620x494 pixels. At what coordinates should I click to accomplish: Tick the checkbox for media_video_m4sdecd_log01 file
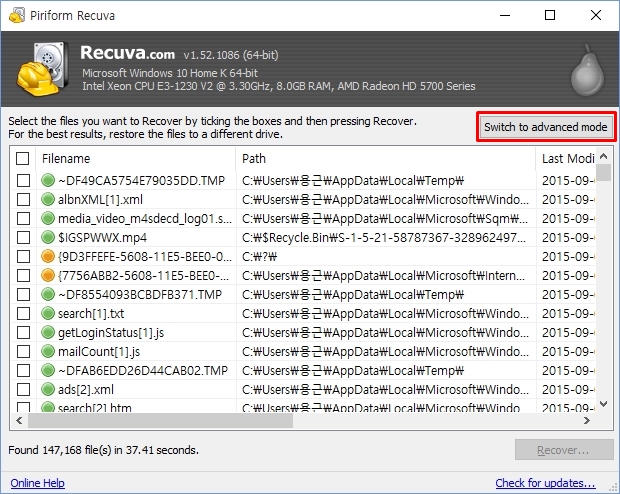[x=23, y=218]
